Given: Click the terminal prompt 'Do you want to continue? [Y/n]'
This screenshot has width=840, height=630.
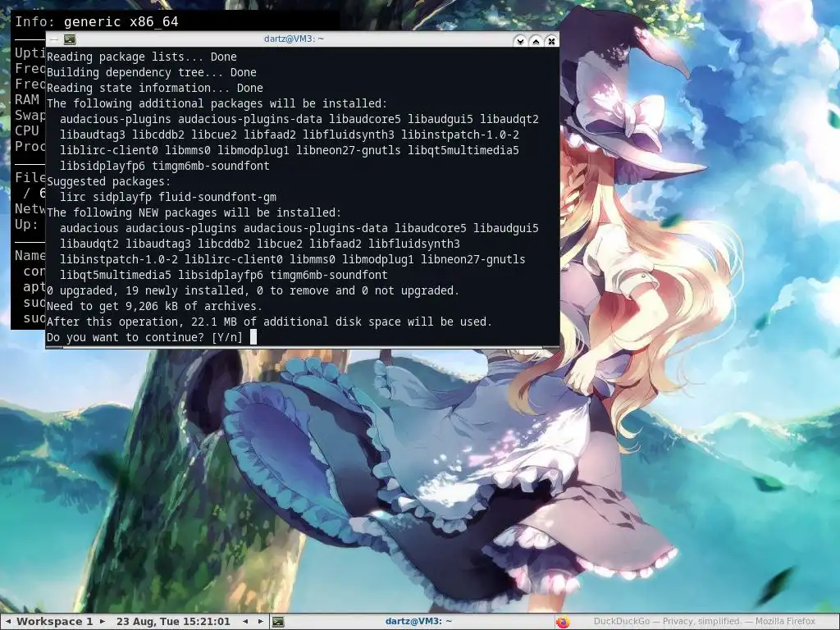Looking at the screenshot, I should pyautogui.click(x=144, y=337).
